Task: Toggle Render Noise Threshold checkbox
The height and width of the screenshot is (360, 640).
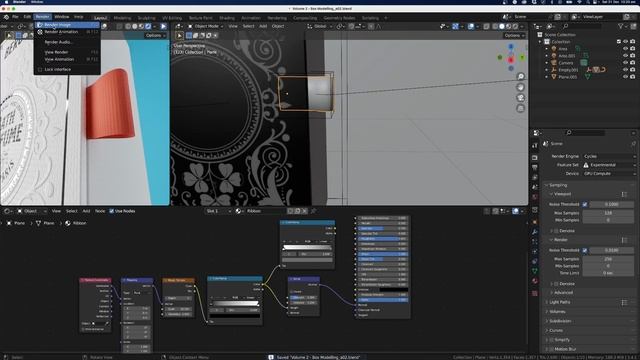Action: pos(585,250)
